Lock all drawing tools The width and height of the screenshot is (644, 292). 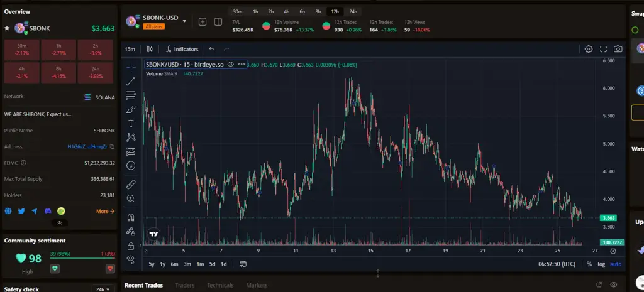click(131, 246)
